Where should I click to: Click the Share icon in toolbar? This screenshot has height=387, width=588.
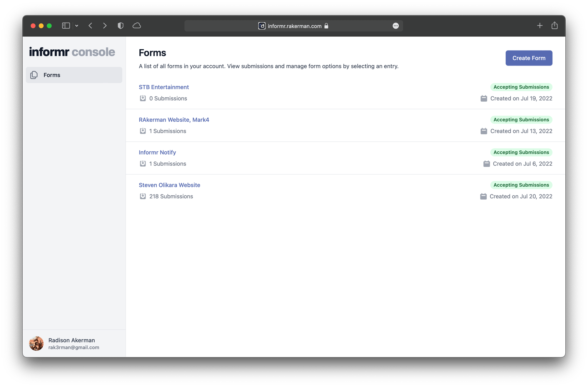point(554,26)
